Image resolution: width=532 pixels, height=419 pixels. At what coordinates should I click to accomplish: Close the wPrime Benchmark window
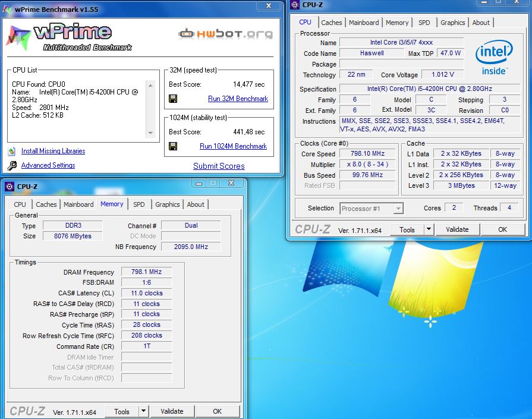pos(268,6)
